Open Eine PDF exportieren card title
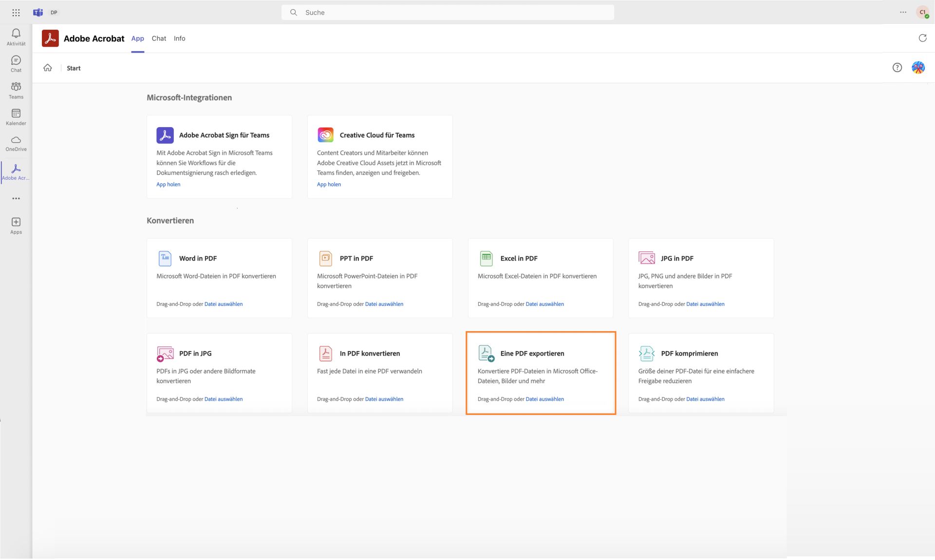 [x=532, y=354]
